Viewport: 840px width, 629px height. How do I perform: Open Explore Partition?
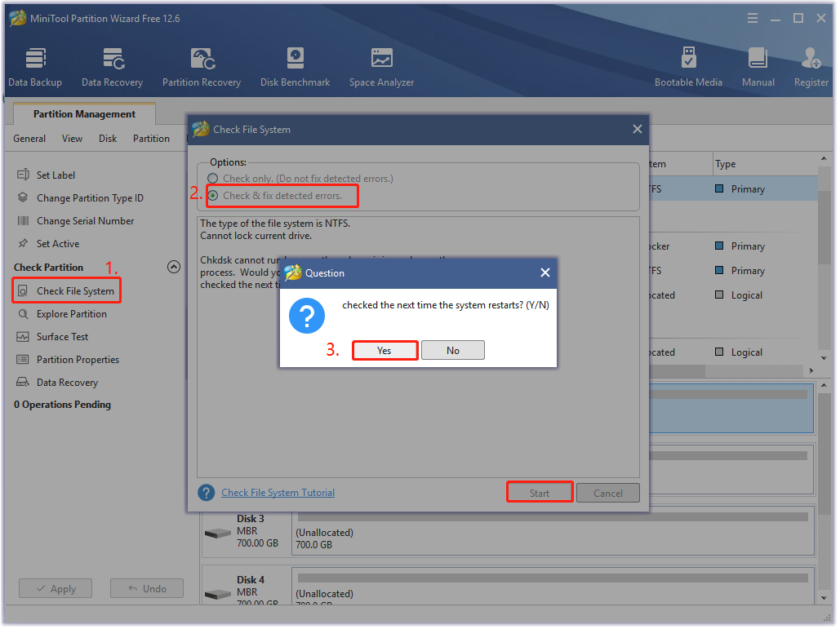71,314
